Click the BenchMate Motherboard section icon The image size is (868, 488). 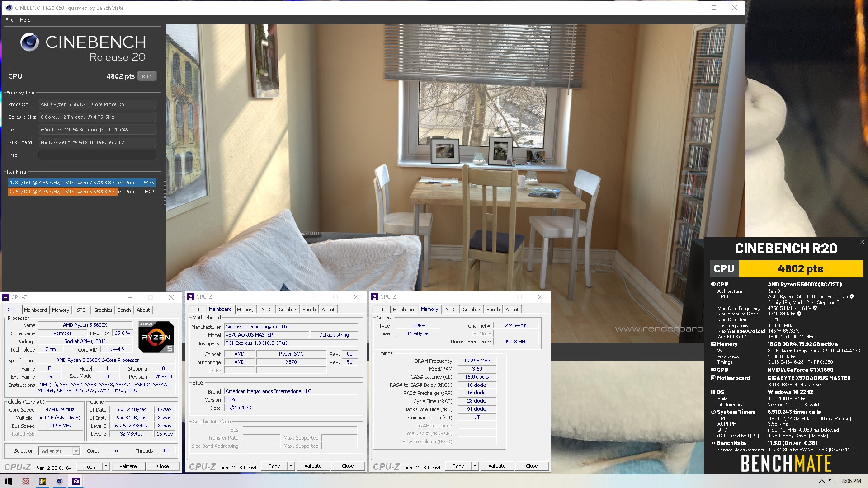[x=713, y=378]
